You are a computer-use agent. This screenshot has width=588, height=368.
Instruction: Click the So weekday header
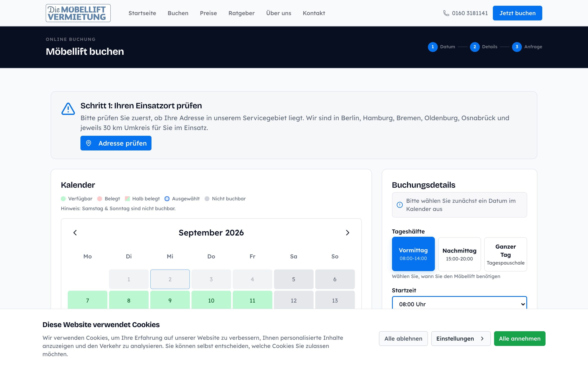(335, 256)
